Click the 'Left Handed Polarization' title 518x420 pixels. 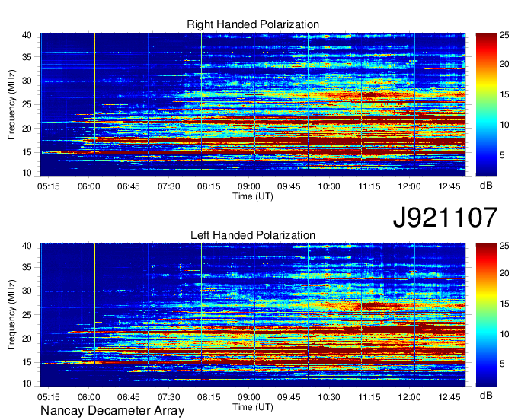click(x=253, y=235)
